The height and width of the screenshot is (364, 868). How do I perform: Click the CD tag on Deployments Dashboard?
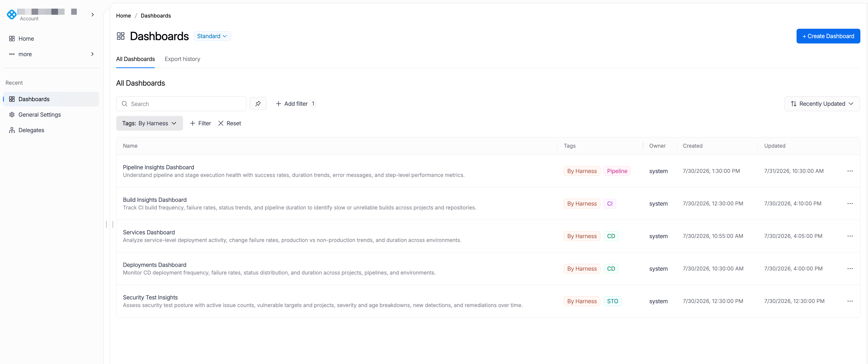[611, 269]
